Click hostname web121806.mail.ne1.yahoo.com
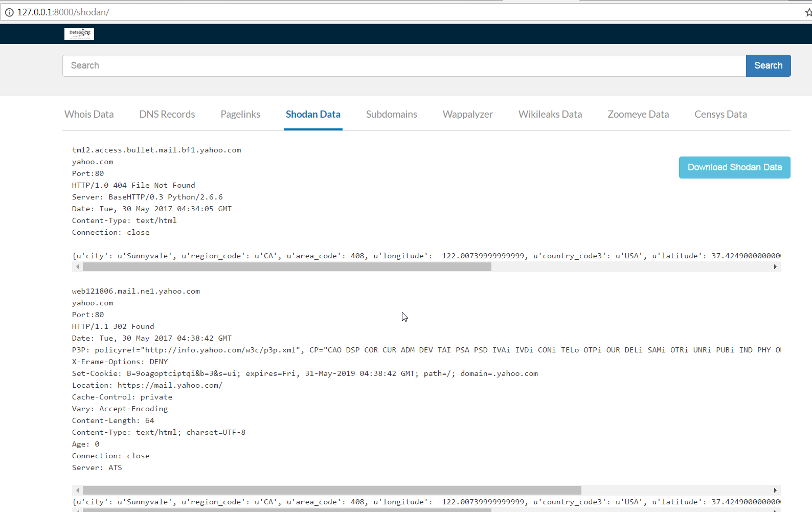 136,291
